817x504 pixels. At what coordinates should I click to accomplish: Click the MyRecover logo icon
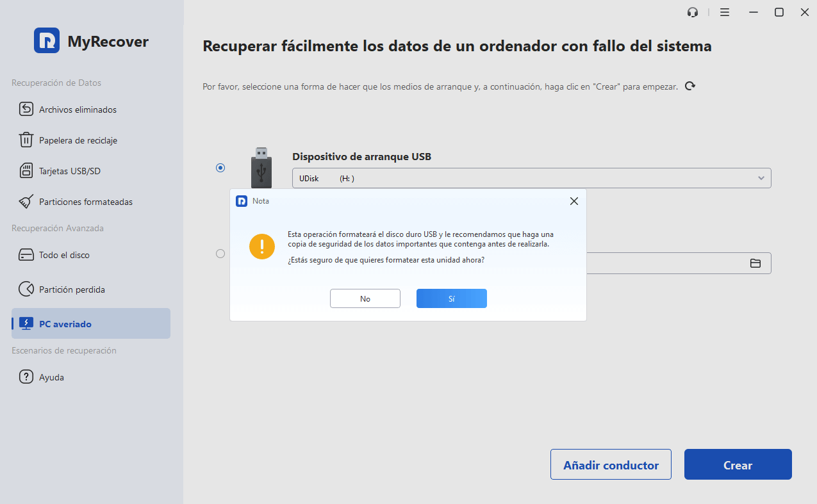(47, 41)
